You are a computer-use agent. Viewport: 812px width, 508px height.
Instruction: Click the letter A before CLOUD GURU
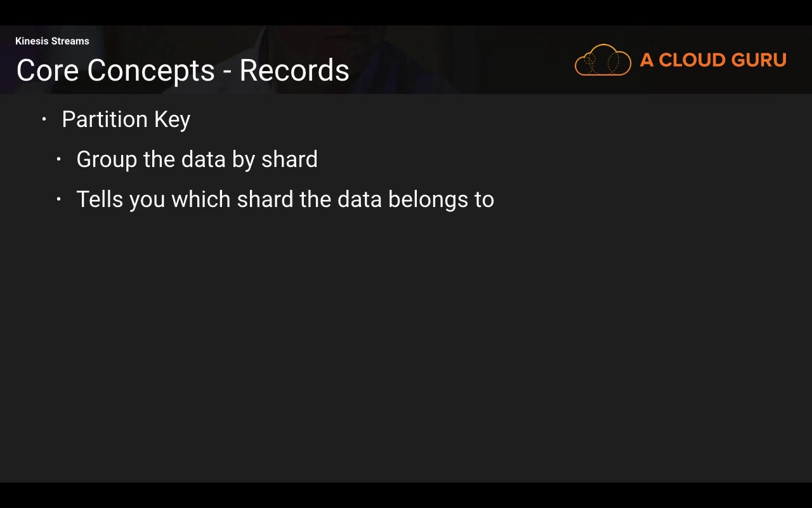(646, 60)
